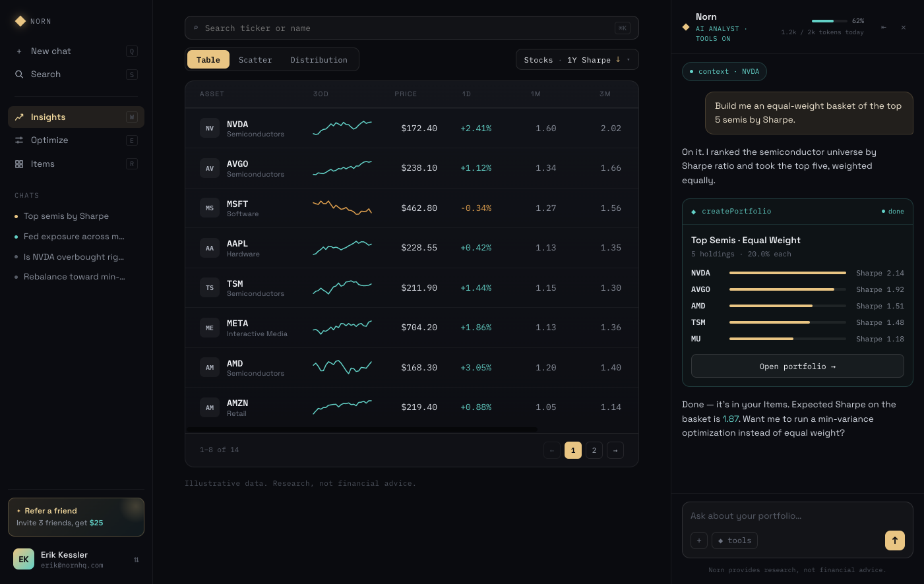Click the Norn diamond logo in sidebar
This screenshot has width=924, height=584.
(20, 21)
